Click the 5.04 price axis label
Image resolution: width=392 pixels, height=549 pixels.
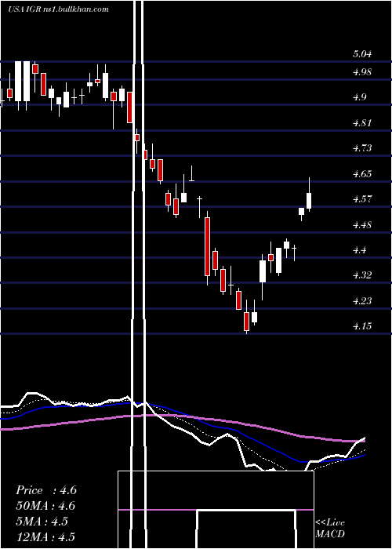tap(362, 54)
